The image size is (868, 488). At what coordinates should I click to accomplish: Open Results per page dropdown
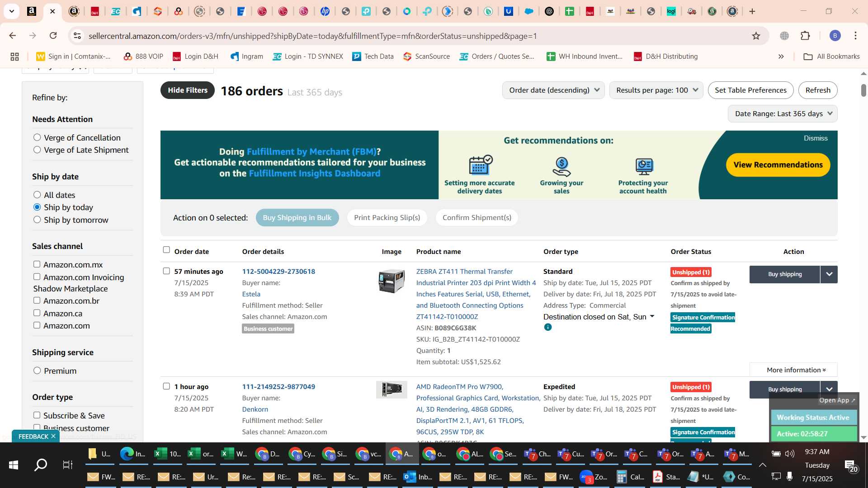[x=656, y=90]
